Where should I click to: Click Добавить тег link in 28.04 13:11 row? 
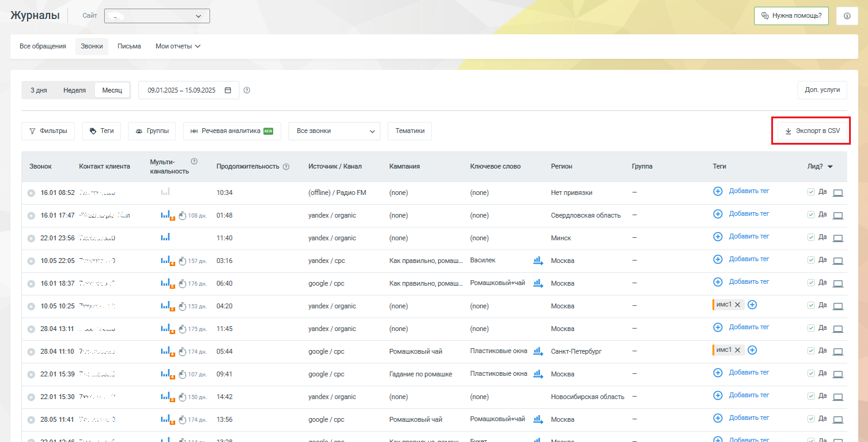[x=749, y=327]
